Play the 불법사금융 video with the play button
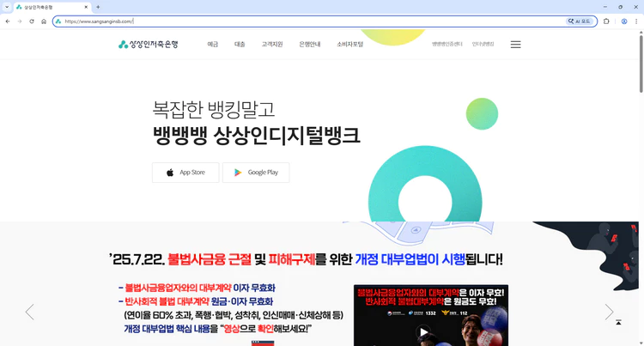 click(423, 332)
